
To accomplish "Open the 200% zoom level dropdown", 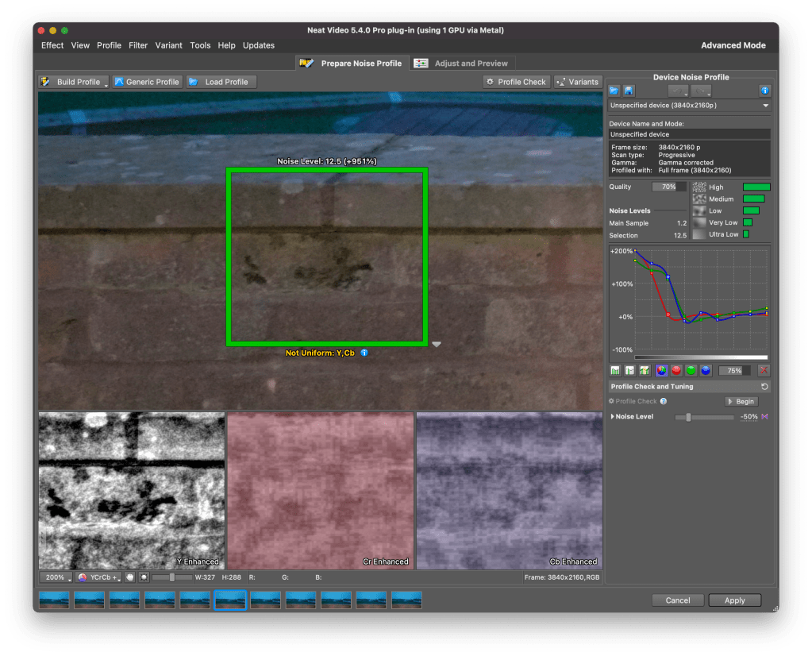I will click(56, 577).
